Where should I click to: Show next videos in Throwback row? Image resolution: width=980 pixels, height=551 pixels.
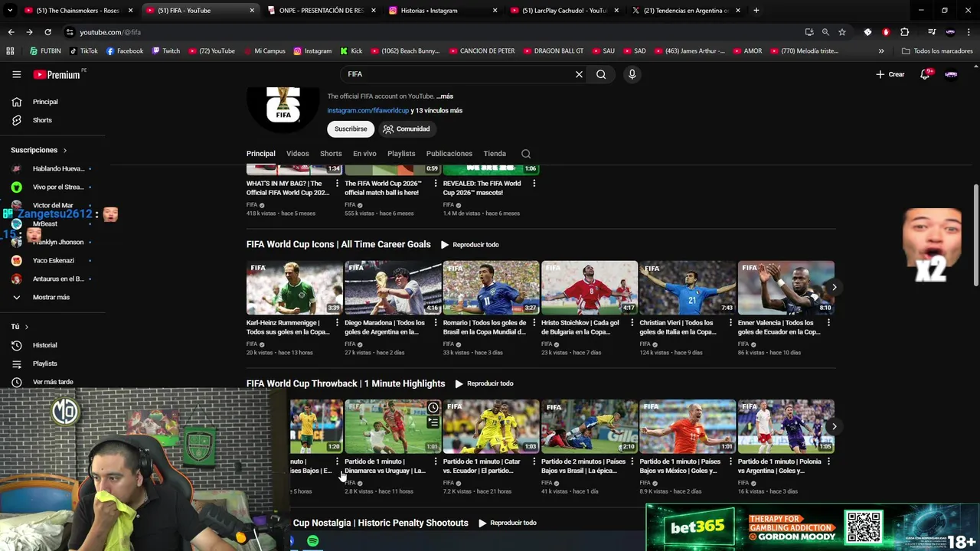pos(834,426)
